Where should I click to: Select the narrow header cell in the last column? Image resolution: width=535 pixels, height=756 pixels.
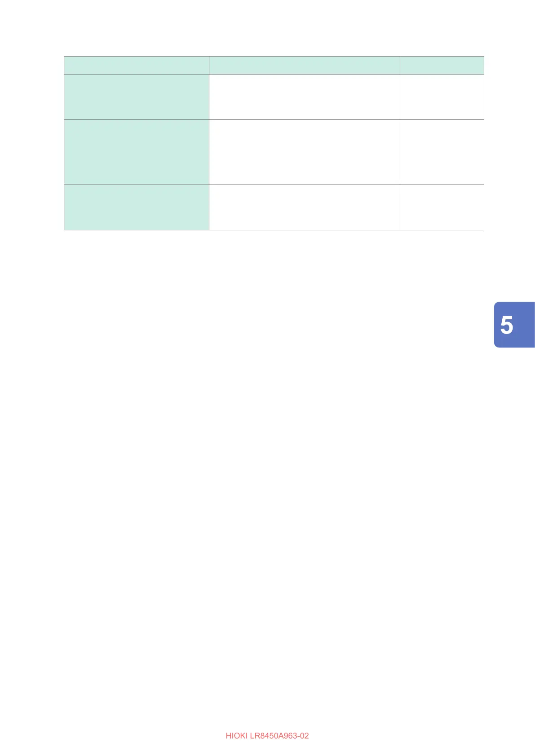tap(442, 65)
